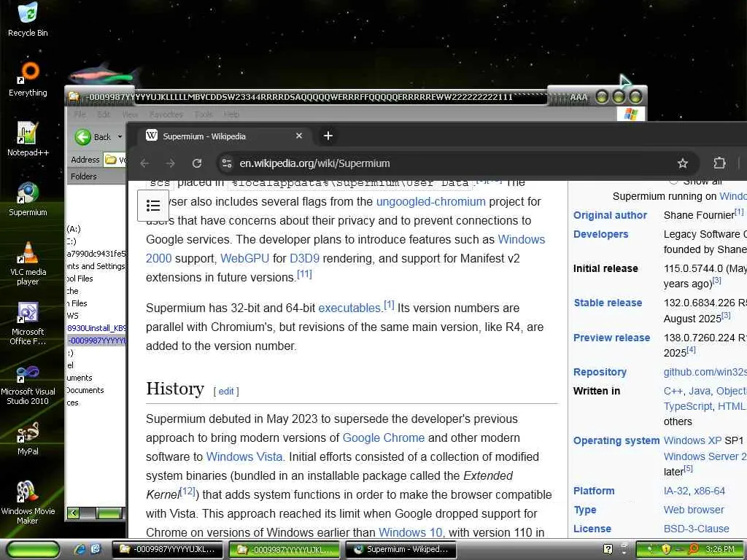The image size is (747, 560).
Task: Open the Repository infobox label link
Action: click(x=600, y=372)
